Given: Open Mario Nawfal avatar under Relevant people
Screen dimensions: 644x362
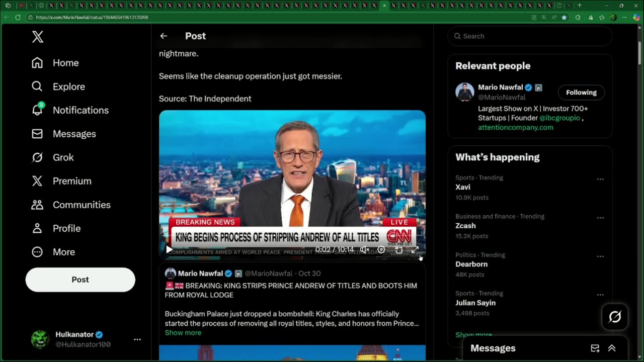Looking at the screenshot, I should (465, 92).
